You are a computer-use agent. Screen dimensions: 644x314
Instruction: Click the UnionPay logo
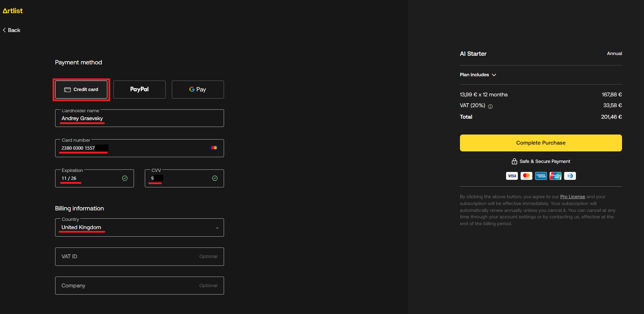point(555,176)
